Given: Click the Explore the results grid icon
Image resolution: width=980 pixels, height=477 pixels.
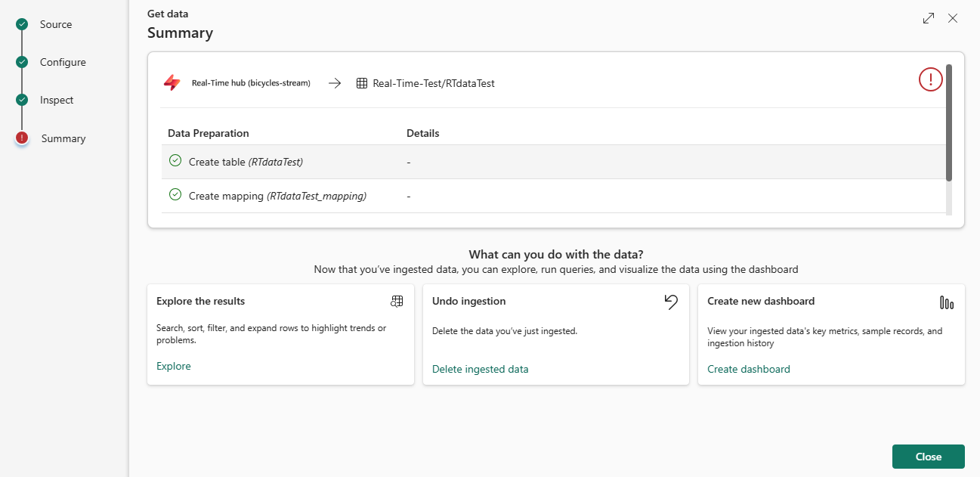Looking at the screenshot, I should [x=397, y=302].
